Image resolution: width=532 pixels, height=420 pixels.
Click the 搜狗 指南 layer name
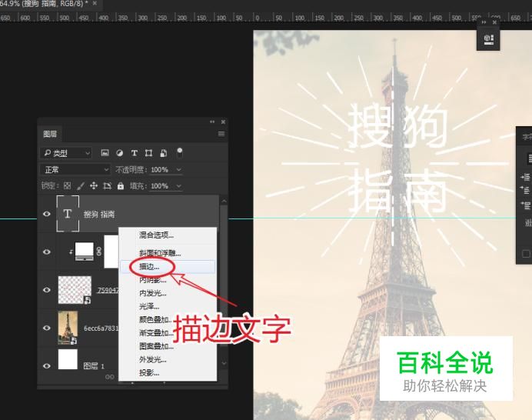click(99, 215)
